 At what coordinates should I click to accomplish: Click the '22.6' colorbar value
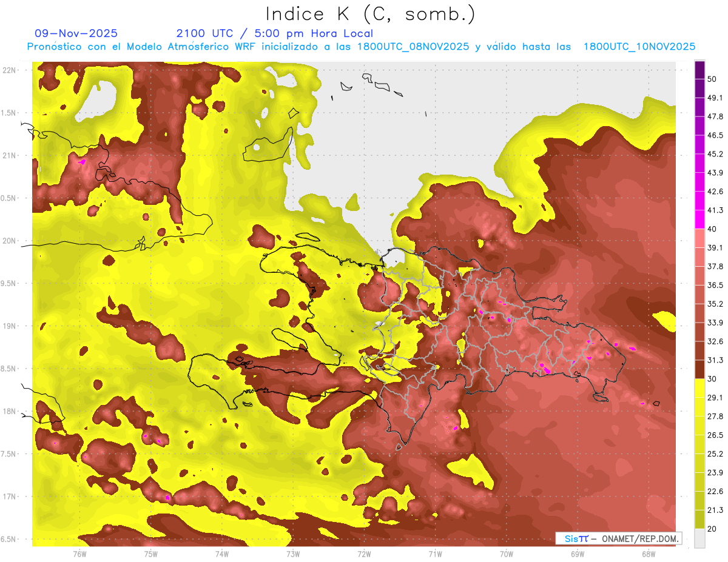tap(715, 492)
